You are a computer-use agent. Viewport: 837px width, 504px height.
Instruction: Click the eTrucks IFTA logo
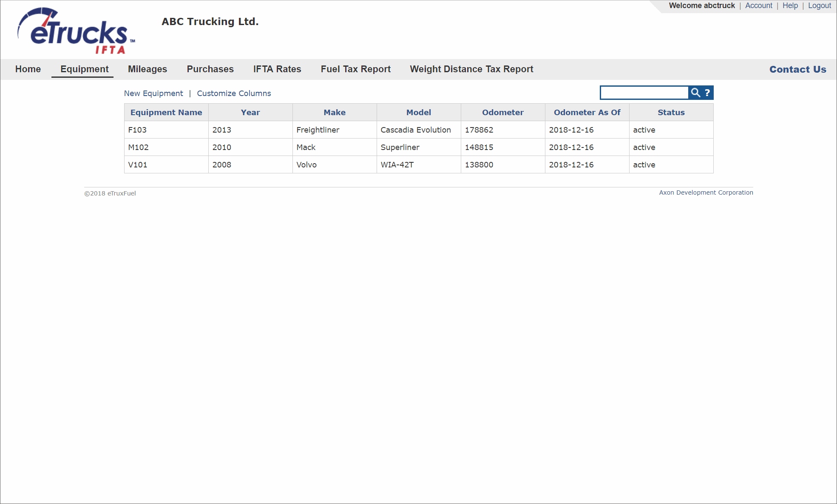tap(76, 31)
